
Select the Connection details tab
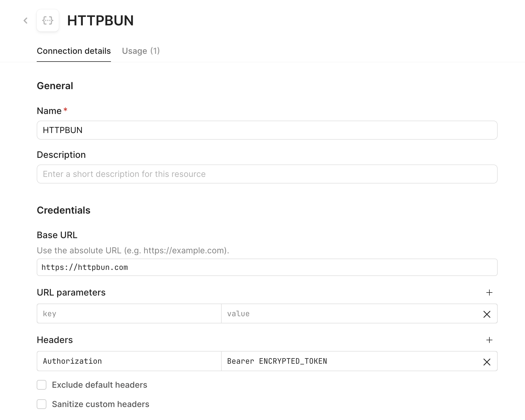tap(74, 51)
